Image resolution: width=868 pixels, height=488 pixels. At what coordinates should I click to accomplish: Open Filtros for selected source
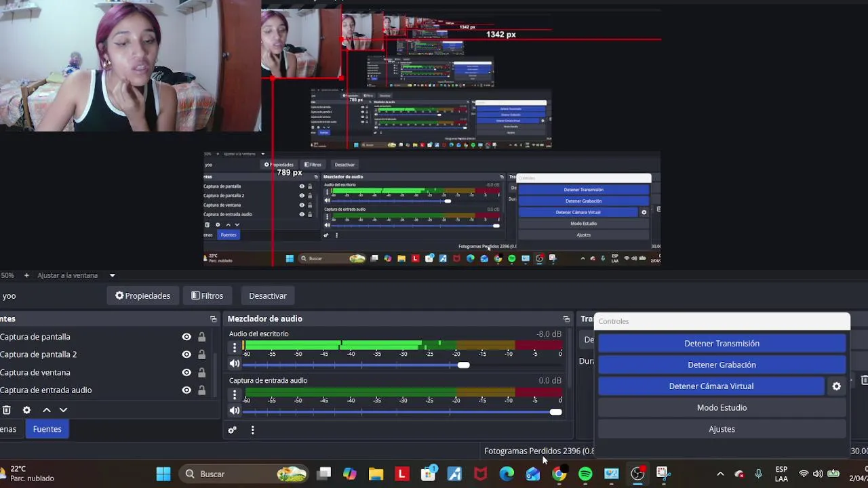click(207, 296)
